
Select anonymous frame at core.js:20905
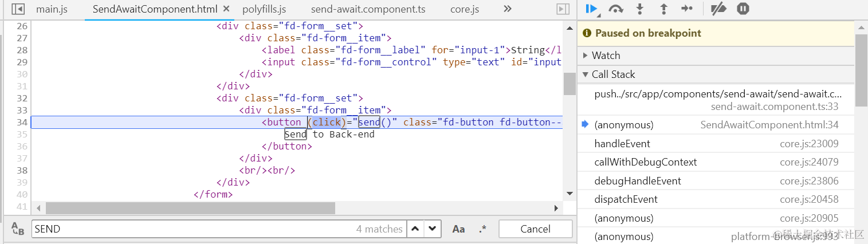(x=716, y=218)
